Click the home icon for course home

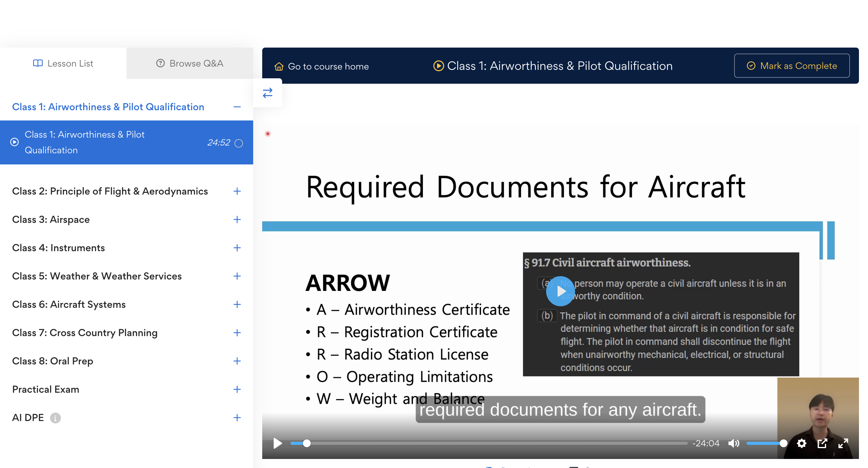pos(279,66)
